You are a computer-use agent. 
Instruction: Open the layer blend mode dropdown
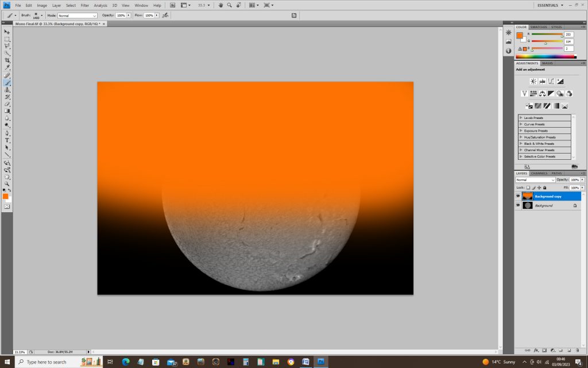coord(535,180)
